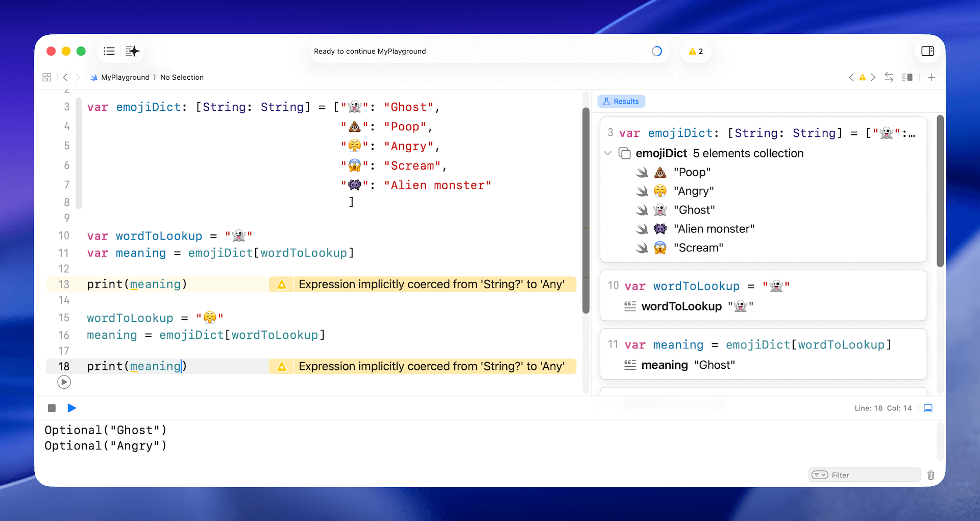Hide the debug console area
This screenshot has width=980, height=521.
pyautogui.click(x=928, y=408)
